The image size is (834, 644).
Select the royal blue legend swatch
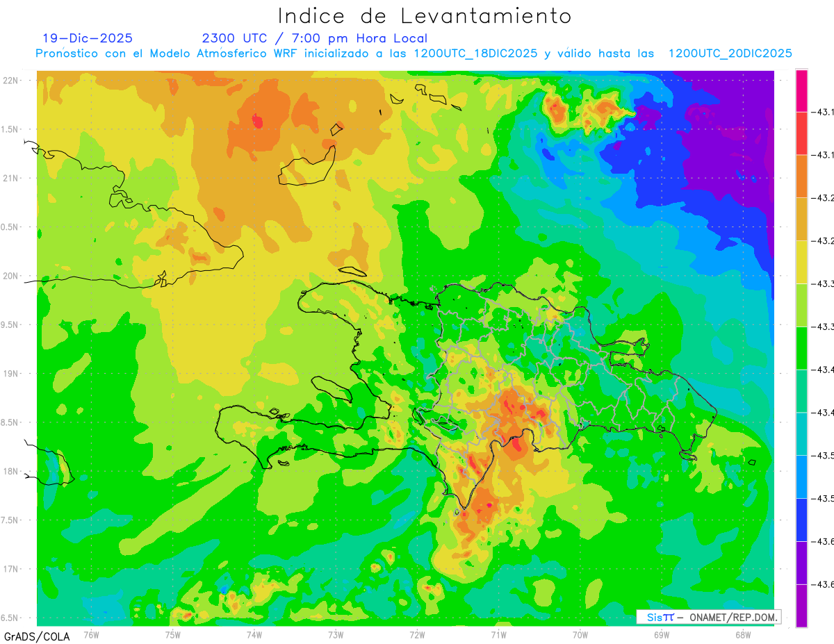point(801,520)
